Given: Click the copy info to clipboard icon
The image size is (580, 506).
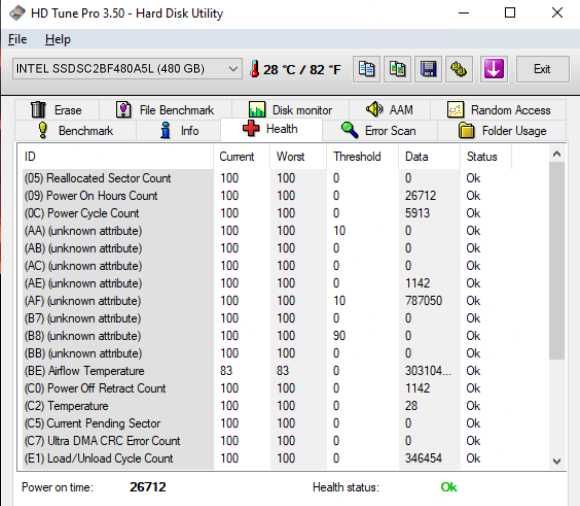Looking at the screenshot, I should [367, 69].
